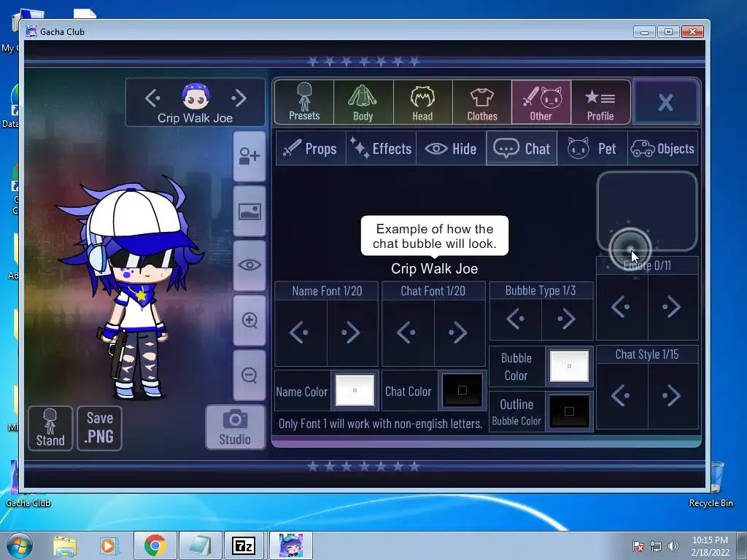Open the Other tab

pos(541,102)
